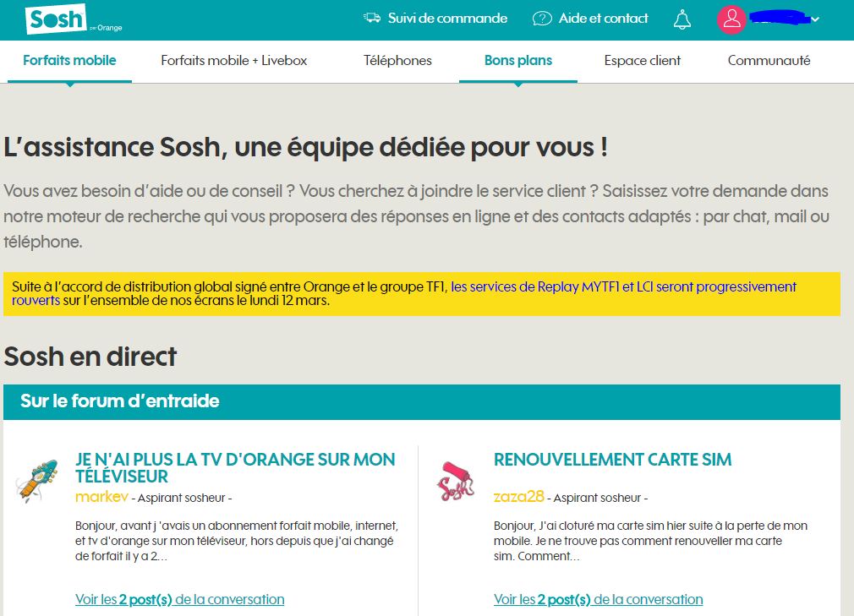The image size is (854, 616).
Task: Open the Bons plans tab
Action: [x=518, y=61]
